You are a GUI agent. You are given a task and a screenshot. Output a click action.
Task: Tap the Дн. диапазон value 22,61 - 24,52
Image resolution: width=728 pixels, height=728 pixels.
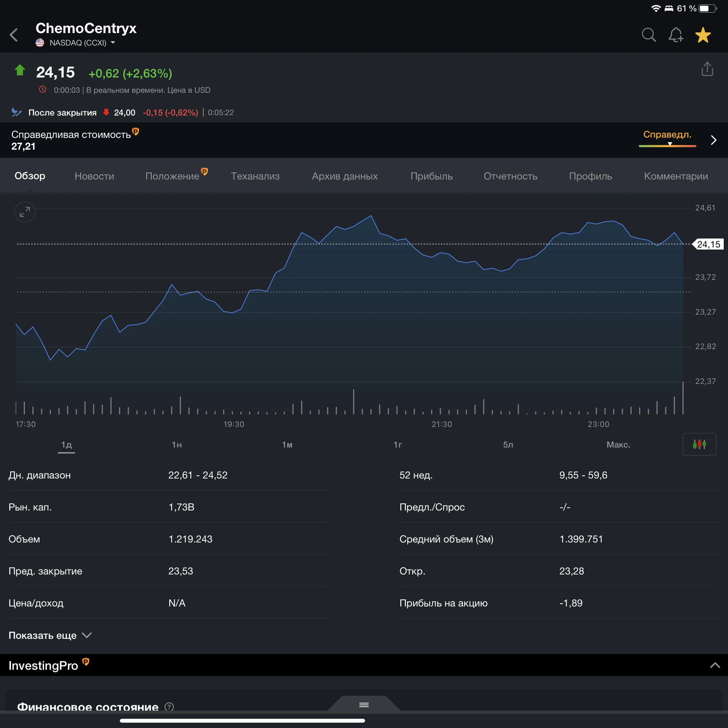tap(198, 475)
